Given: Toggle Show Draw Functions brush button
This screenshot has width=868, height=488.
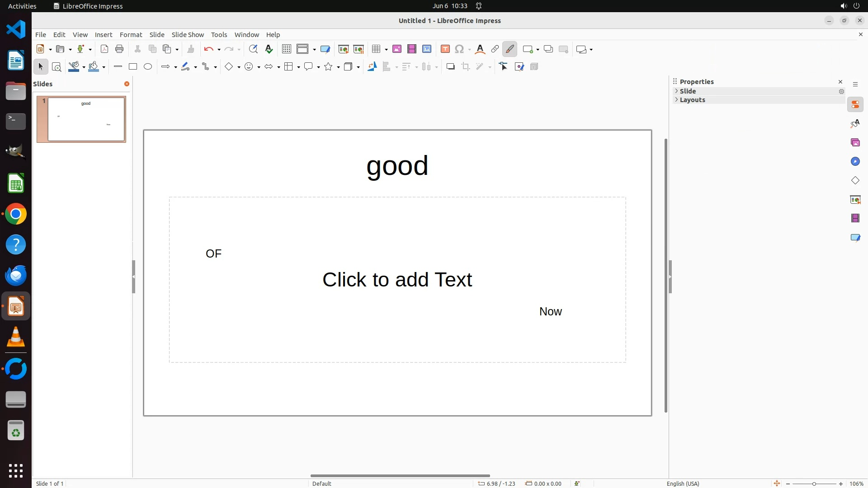Looking at the screenshot, I should 510,49.
